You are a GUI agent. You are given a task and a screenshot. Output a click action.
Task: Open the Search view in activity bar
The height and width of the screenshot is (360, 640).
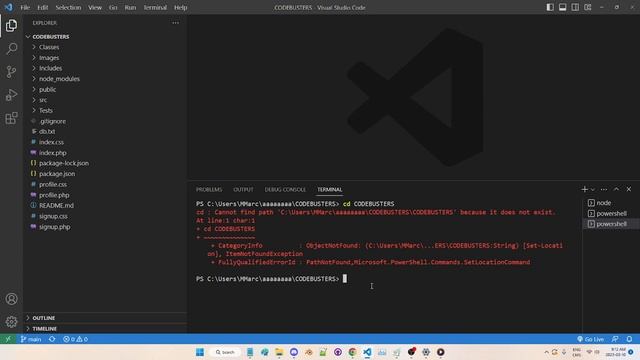click(11, 49)
